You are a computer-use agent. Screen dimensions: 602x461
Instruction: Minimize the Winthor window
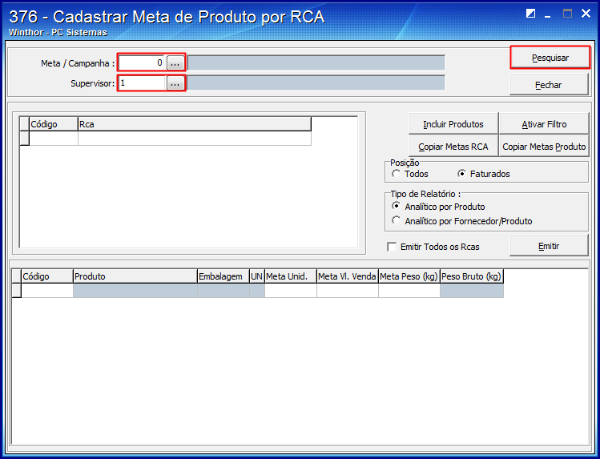pos(548,15)
